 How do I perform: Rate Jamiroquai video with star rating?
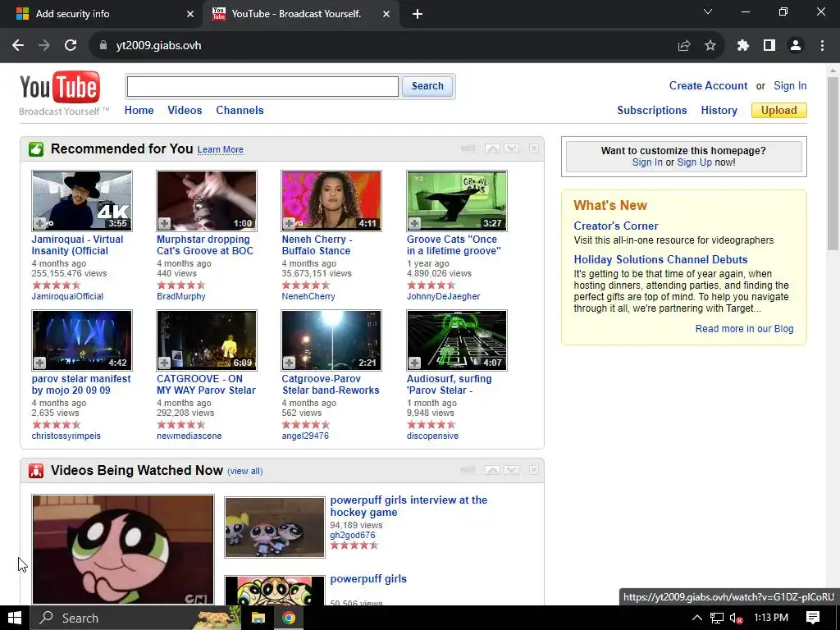tap(57, 285)
